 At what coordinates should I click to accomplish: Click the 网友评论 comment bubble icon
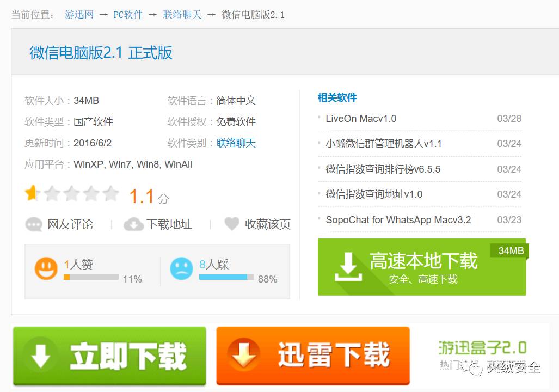click(x=34, y=224)
